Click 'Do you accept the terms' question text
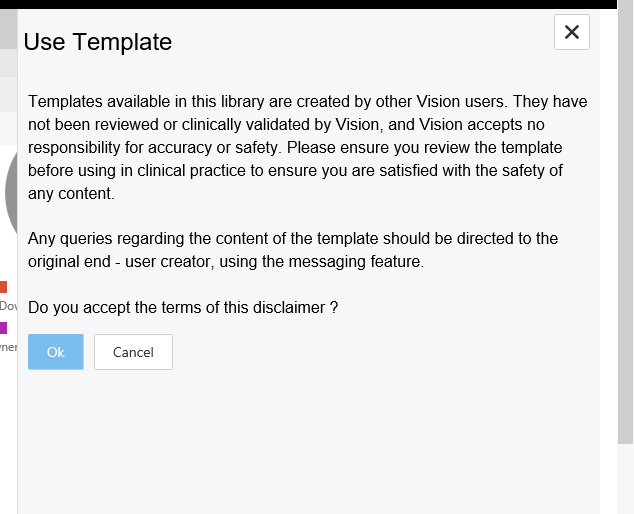Viewport: 634px width, 514px height. pyautogui.click(x=183, y=307)
